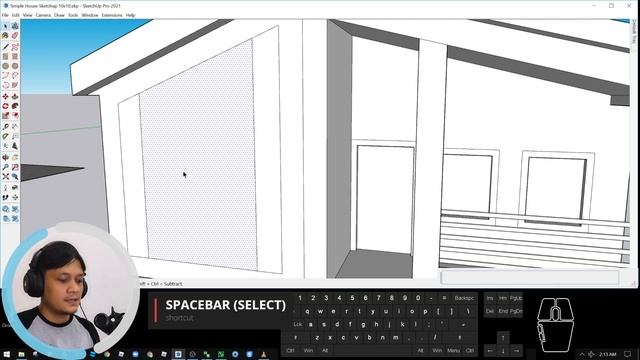The width and height of the screenshot is (640, 360).
Task: Select the Dimensions tool
Action: (x=15, y=127)
